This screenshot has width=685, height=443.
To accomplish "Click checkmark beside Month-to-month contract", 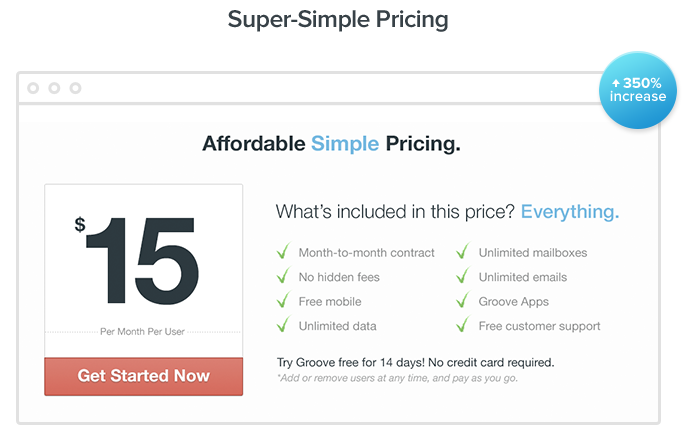I will click(284, 251).
